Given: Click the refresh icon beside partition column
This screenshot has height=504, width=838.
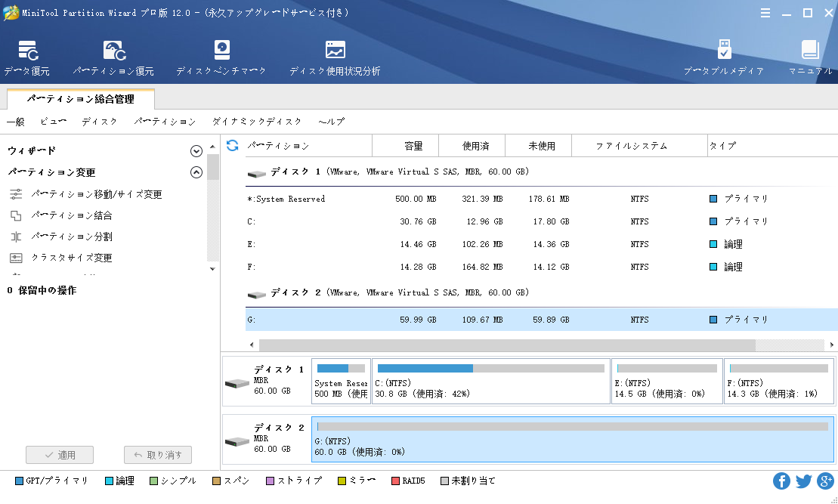Looking at the screenshot, I should point(233,145).
